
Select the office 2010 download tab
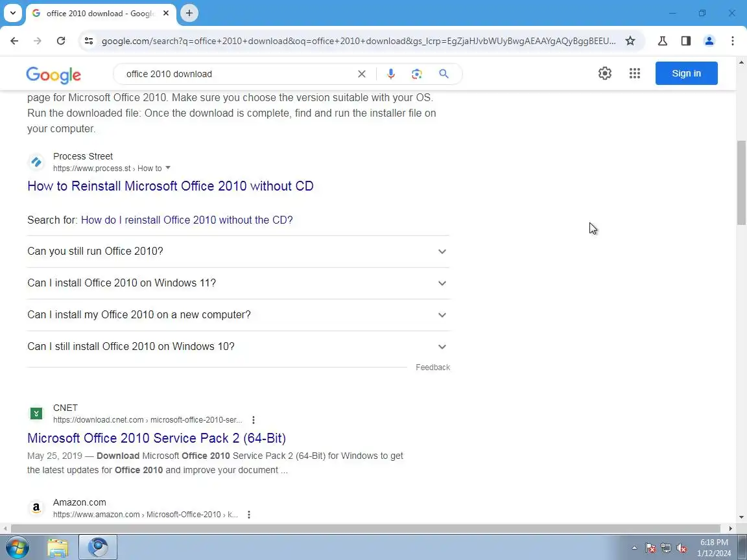pyautogui.click(x=101, y=14)
